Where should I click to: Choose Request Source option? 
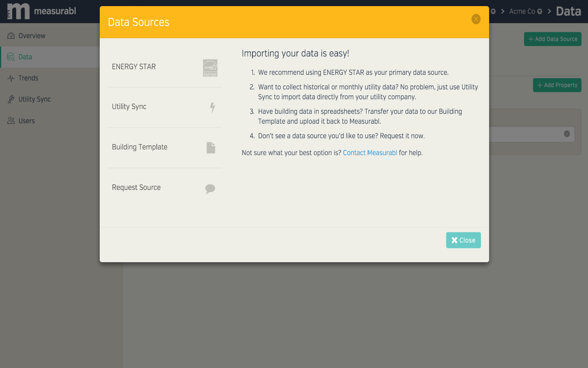[x=165, y=188]
